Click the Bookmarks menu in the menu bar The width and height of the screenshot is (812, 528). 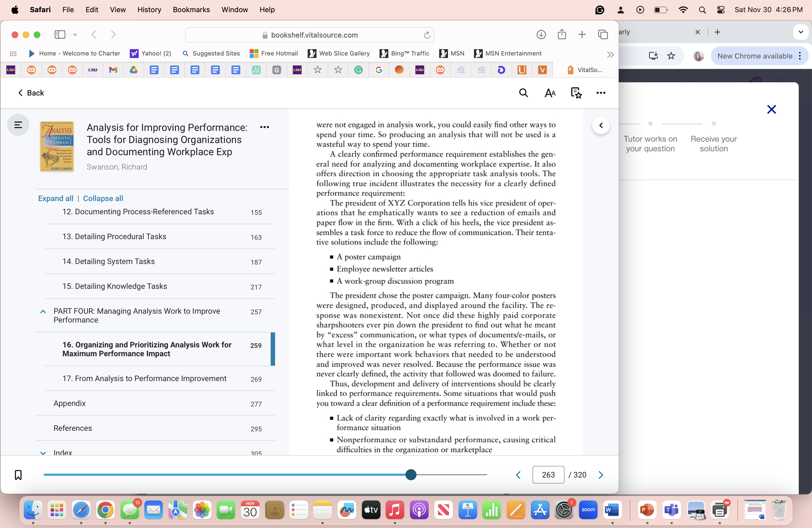pyautogui.click(x=191, y=10)
